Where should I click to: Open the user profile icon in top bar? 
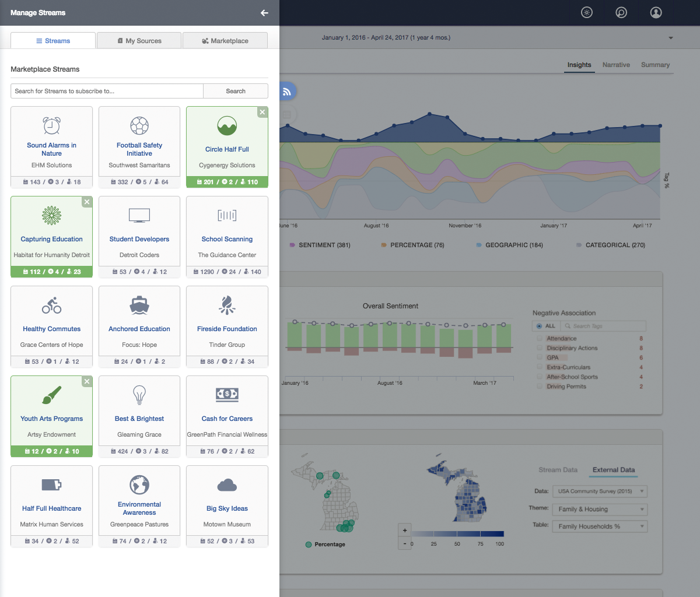pyautogui.click(x=656, y=13)
